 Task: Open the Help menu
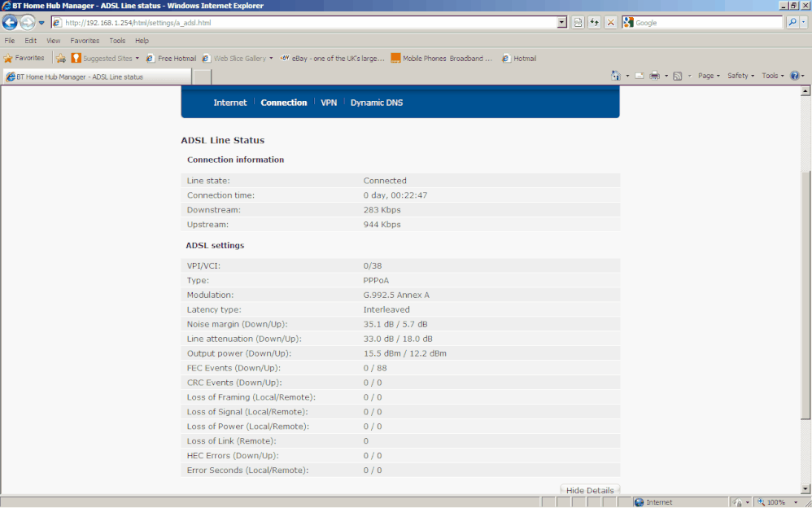tap(142, 41)
